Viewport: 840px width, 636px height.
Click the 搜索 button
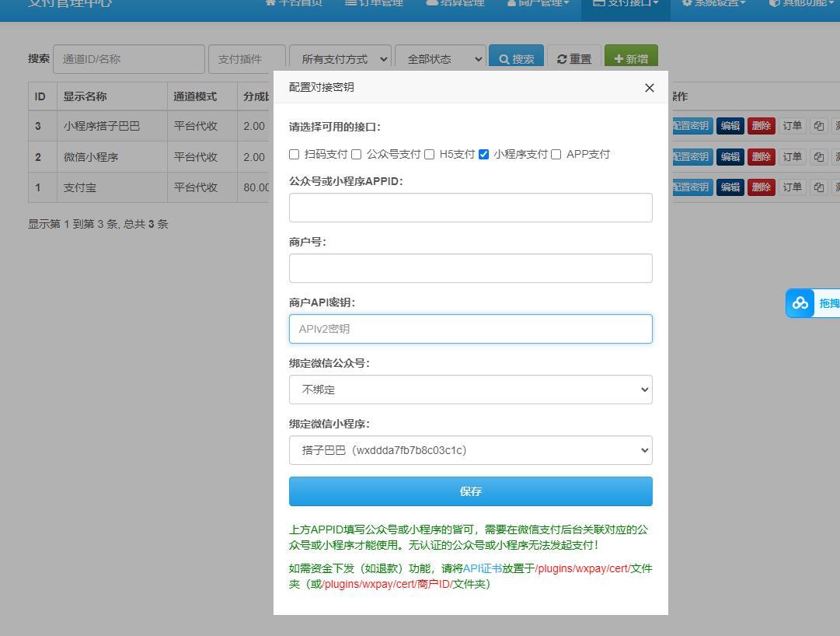(517, 58)
